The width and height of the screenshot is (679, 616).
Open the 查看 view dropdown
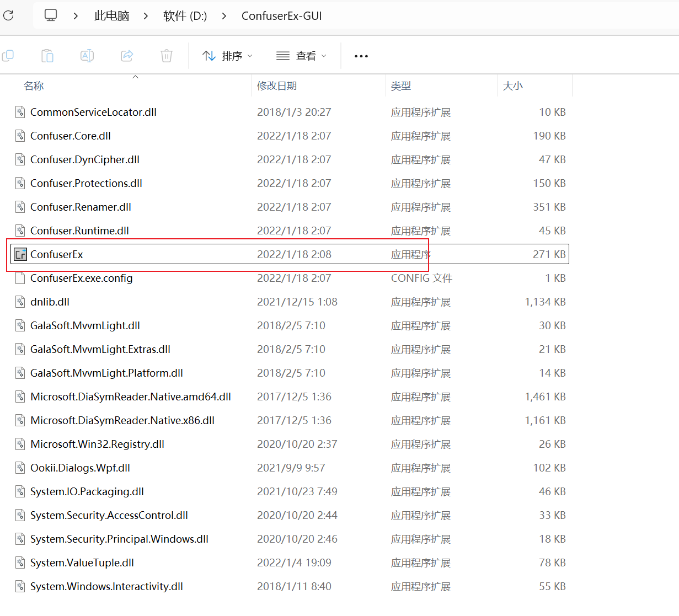pos(301,56)
